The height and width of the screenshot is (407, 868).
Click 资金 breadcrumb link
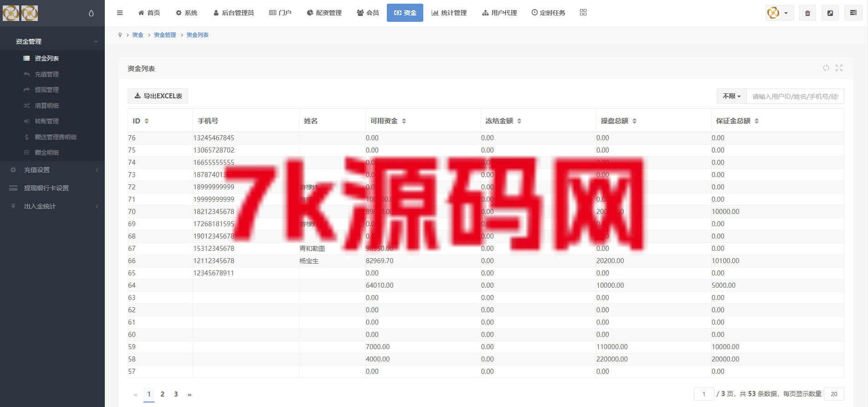point(138,35)
